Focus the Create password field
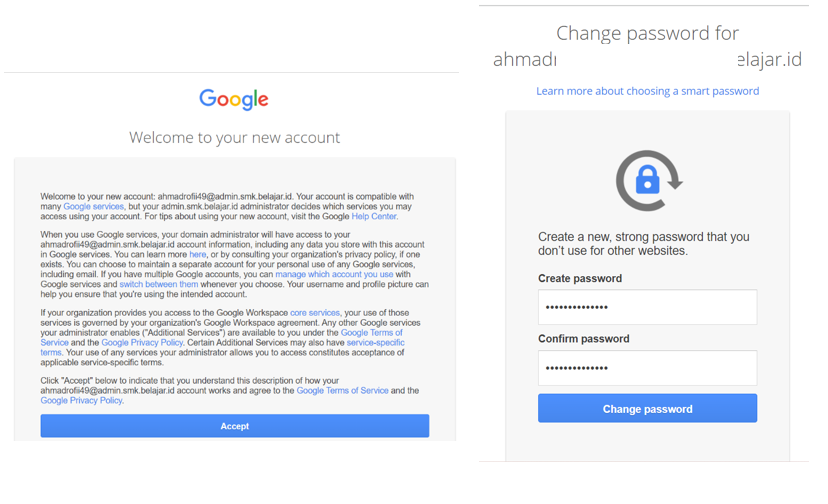 point(647,307)
